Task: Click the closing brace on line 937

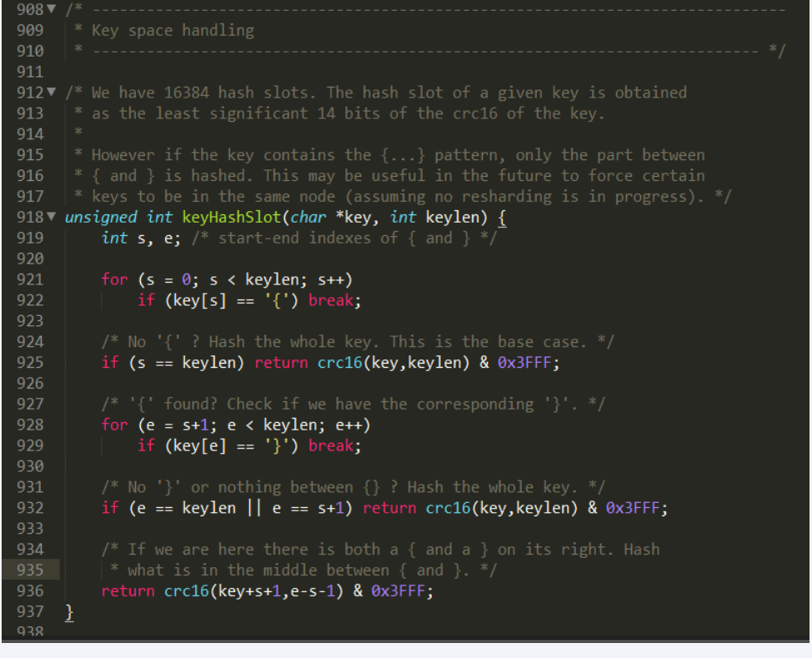Action: (x=69, y=612)
